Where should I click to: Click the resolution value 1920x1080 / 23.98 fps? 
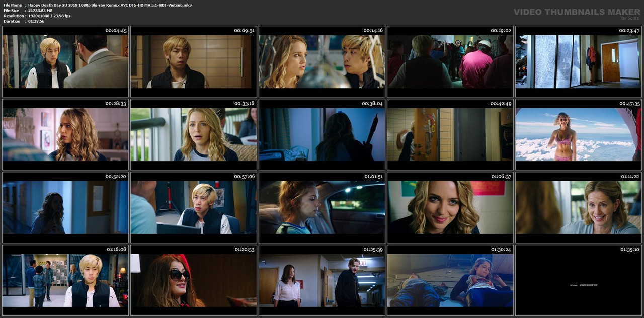click(x=49, y=16)
